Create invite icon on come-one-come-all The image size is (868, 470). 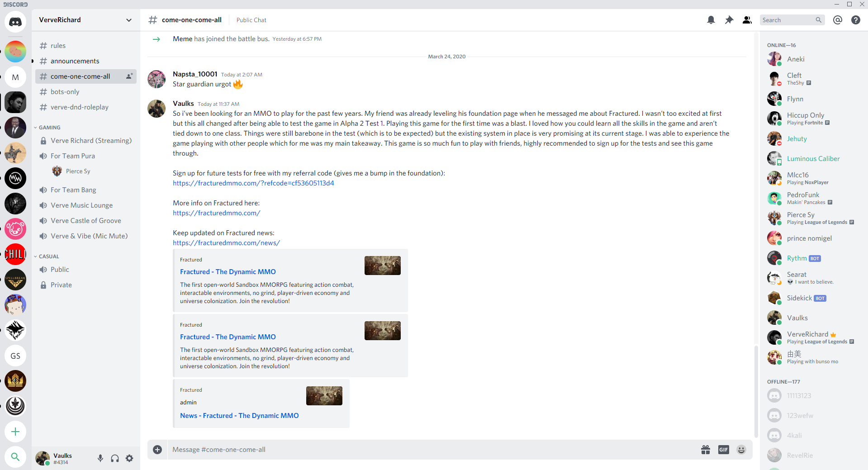(x=129, y=76)
